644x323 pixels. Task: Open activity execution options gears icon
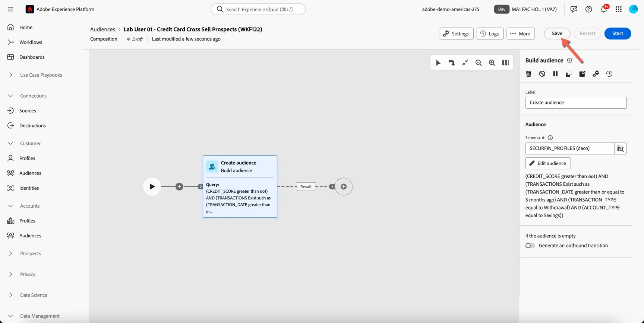click(x=596, y=74)
